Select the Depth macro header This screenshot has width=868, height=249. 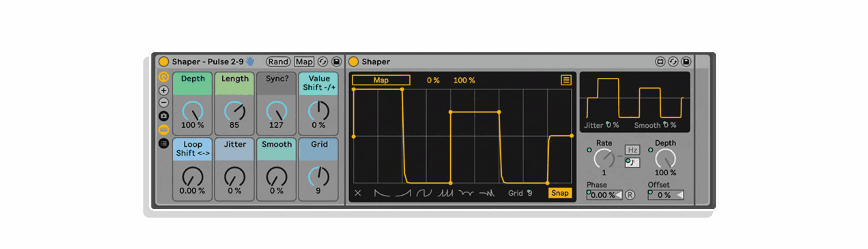coord(193,83)
